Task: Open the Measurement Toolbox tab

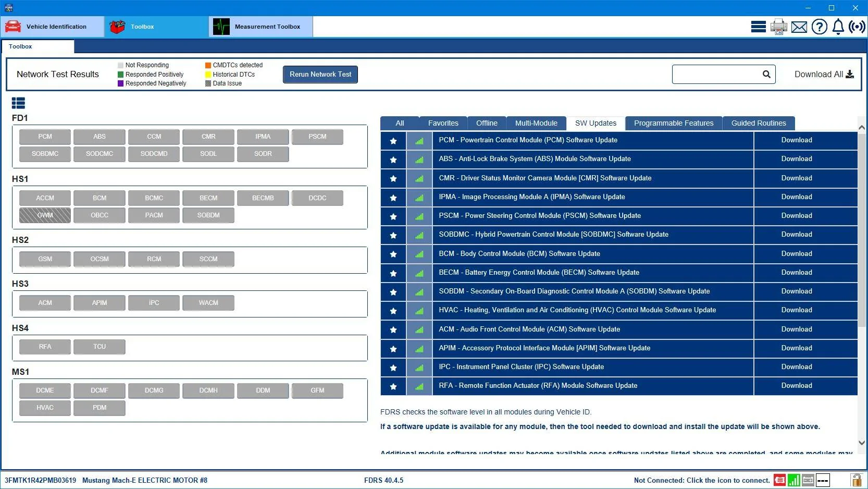Action: [x=261, y=27]
